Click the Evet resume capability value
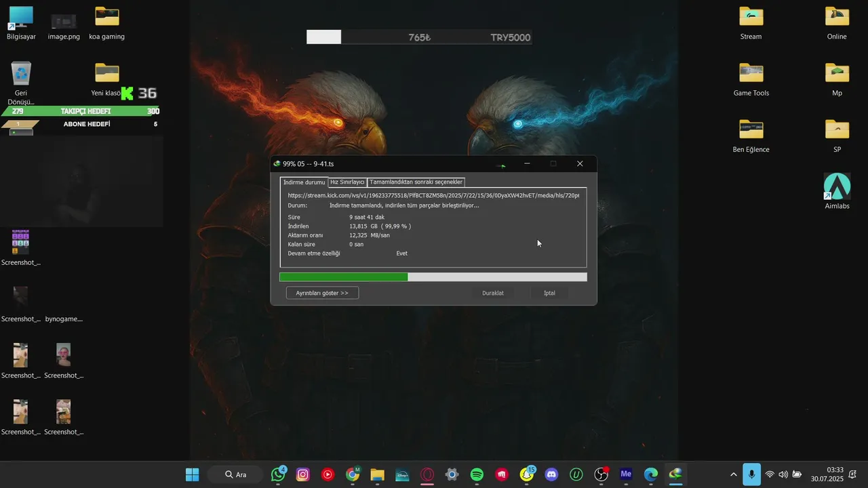The height and width of the screenshot is (488, 868). tap(402, 253)
